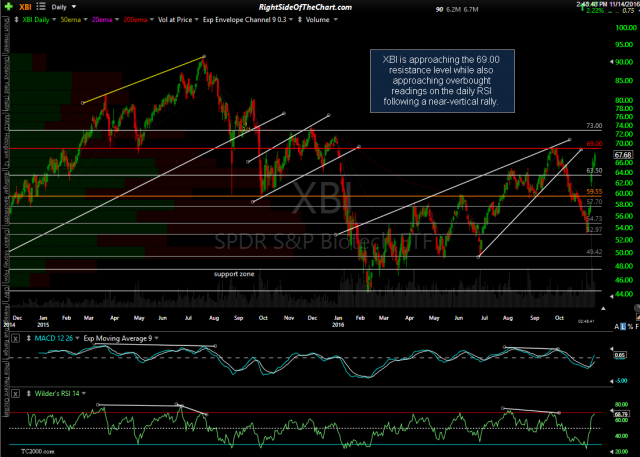Close the MACD pane with its X box
Screen dimensions: 640x457
[x=15, y=338]
